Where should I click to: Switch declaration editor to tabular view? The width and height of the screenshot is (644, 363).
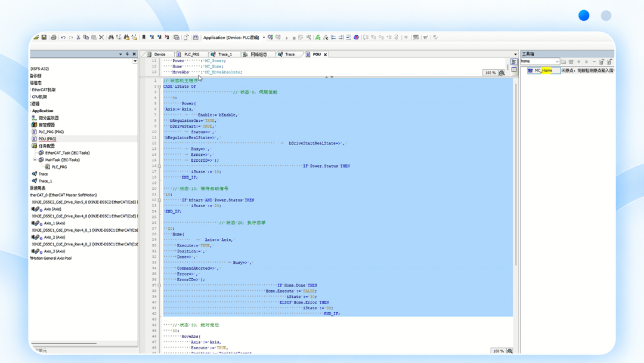tap(513, 69)
